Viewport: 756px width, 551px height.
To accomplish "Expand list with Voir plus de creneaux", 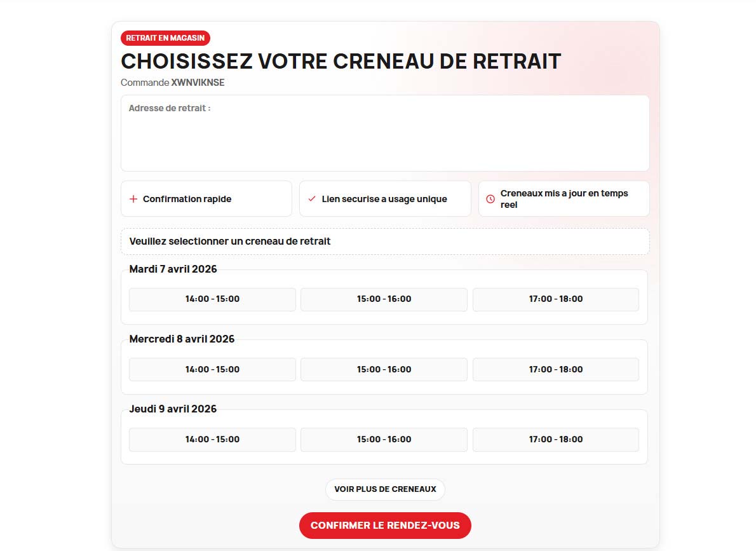I will pos(385,489).
